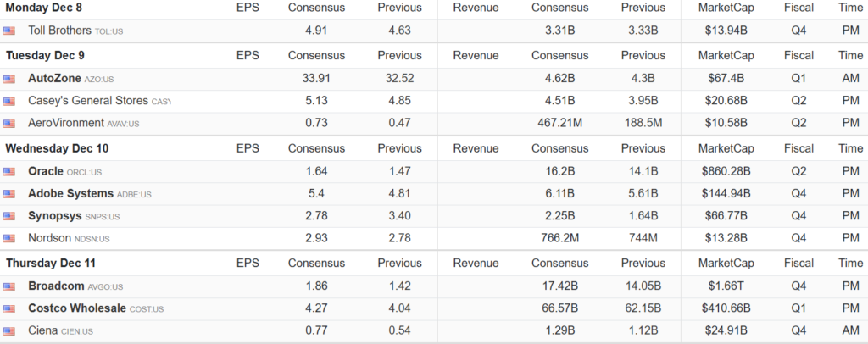Click the US flag beside Toll Brothers
Screen dimensions: 868x344
[x=9, y=31]
